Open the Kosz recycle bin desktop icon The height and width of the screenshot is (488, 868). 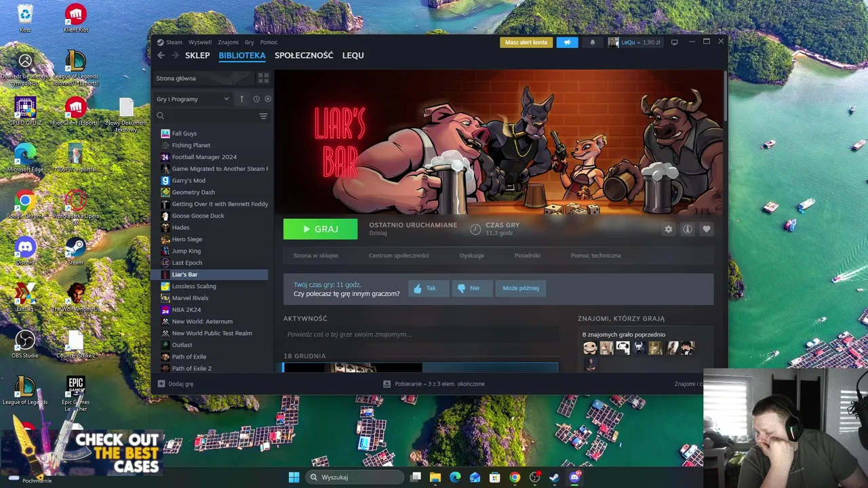(25, 18)
